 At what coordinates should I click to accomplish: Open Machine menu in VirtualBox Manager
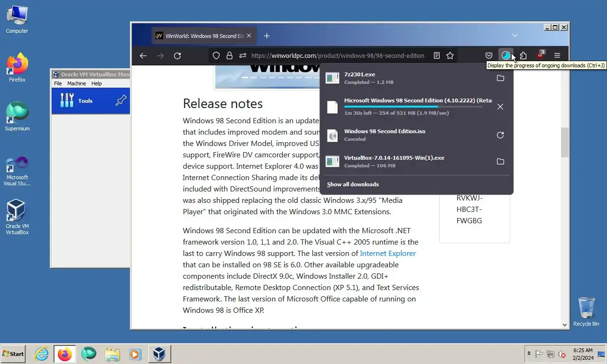(76, 83)
